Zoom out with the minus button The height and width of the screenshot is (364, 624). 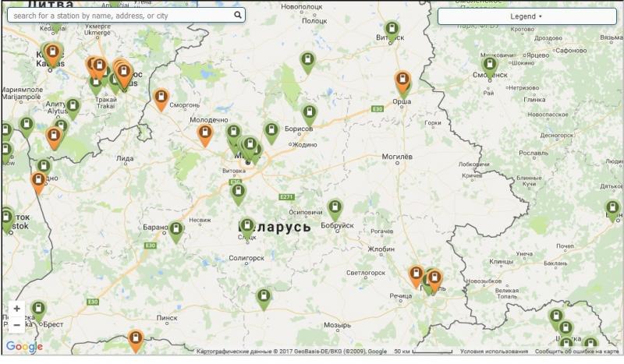click(17, 324)
